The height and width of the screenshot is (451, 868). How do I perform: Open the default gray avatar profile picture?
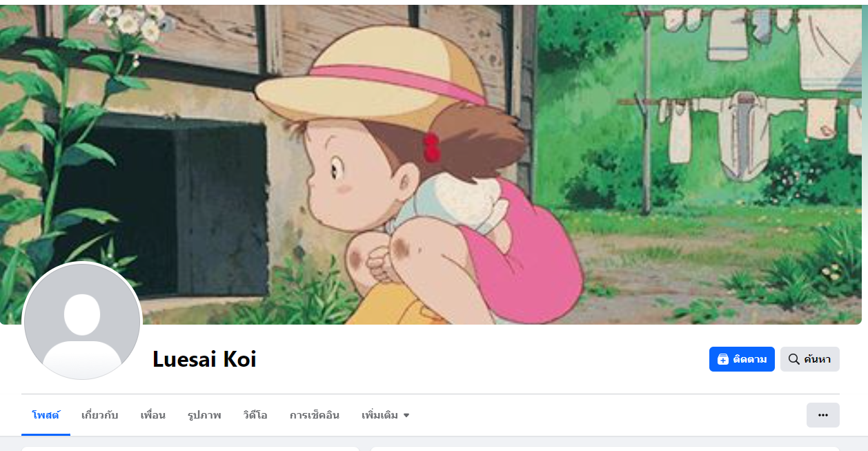tap(82, 321)
